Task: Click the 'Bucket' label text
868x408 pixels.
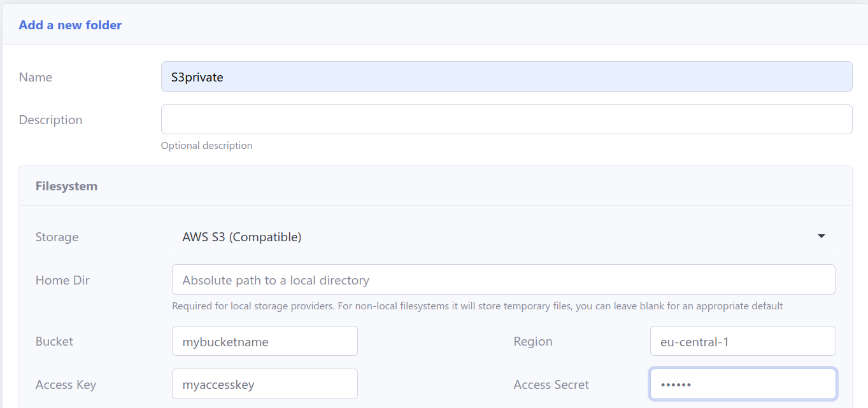Action: point(54,342)
